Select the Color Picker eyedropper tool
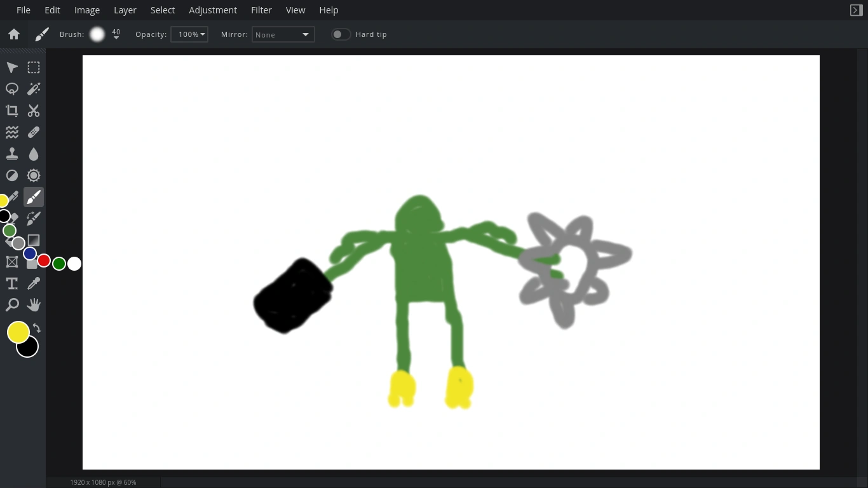The width and height of the screenshot is (868, 488). click(x=34, y=283)
